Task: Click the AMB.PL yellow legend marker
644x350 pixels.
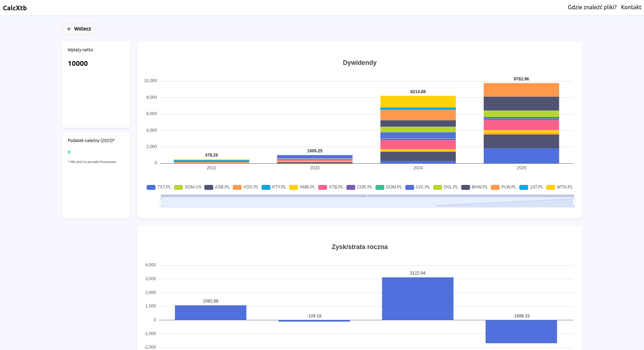Action: tap(293, 187)
